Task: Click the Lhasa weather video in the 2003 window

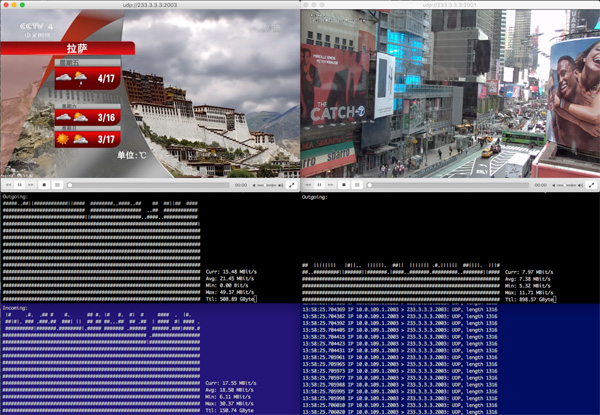Action: click(150, 93)
